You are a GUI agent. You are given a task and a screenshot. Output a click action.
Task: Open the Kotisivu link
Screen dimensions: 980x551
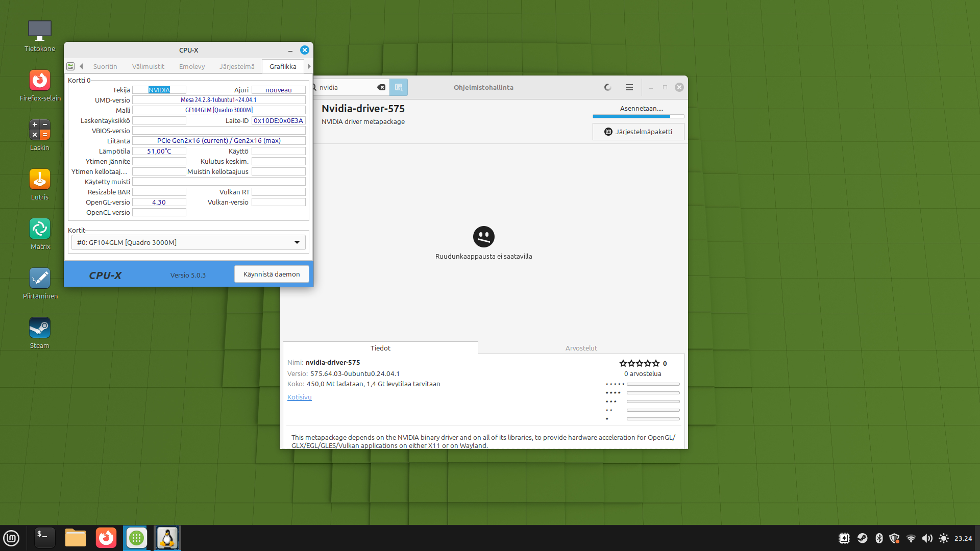point(299,397)
